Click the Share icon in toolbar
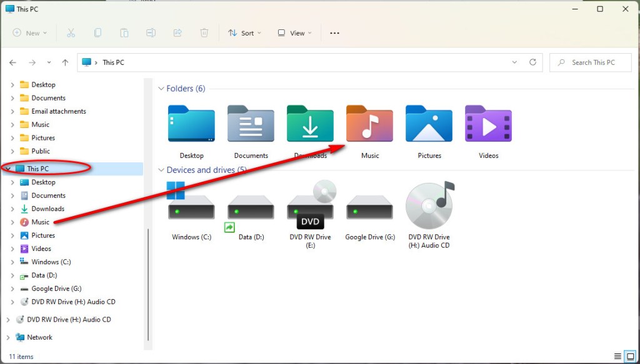Screen dimensions: 640x364 pos(177,33)
